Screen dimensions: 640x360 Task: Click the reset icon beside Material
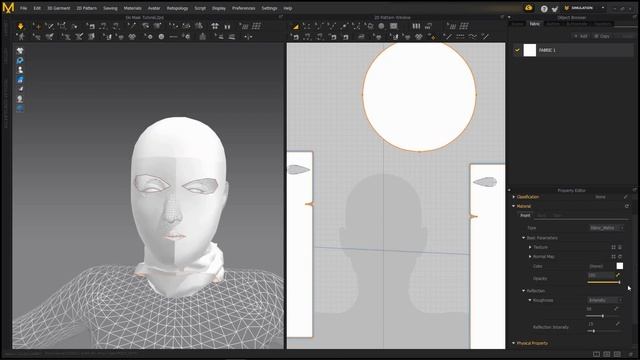coord(627,206)
